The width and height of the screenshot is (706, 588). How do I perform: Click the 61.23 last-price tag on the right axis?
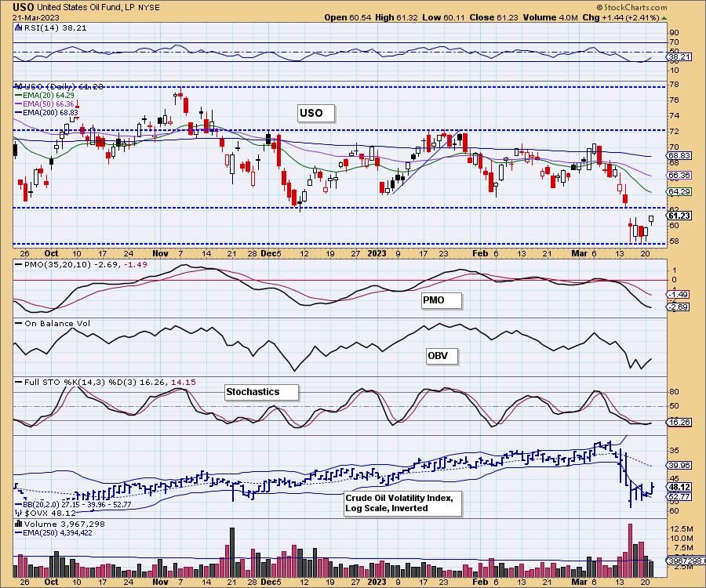click(679, 216)
